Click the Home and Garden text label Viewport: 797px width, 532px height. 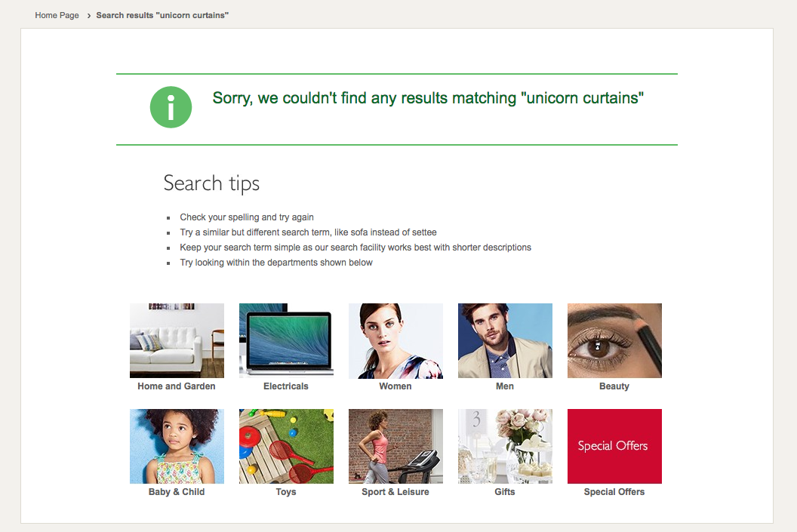[177, 386]
